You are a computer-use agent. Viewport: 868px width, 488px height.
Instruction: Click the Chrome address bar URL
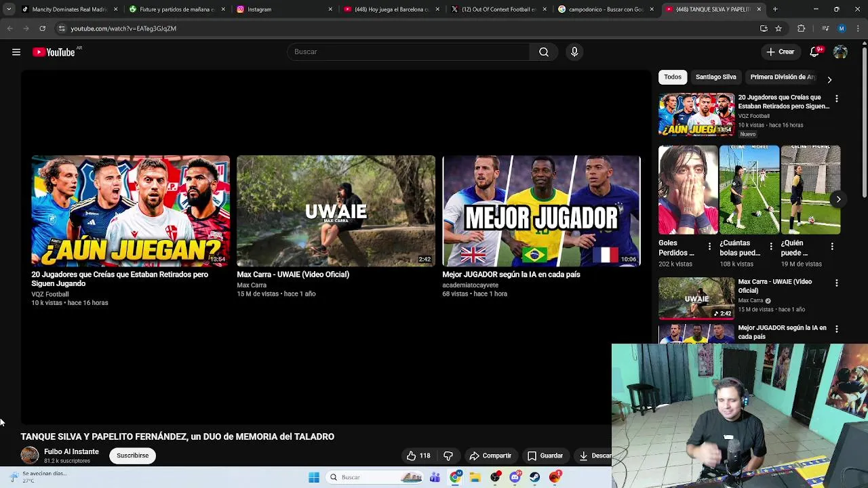pos(123,28)
